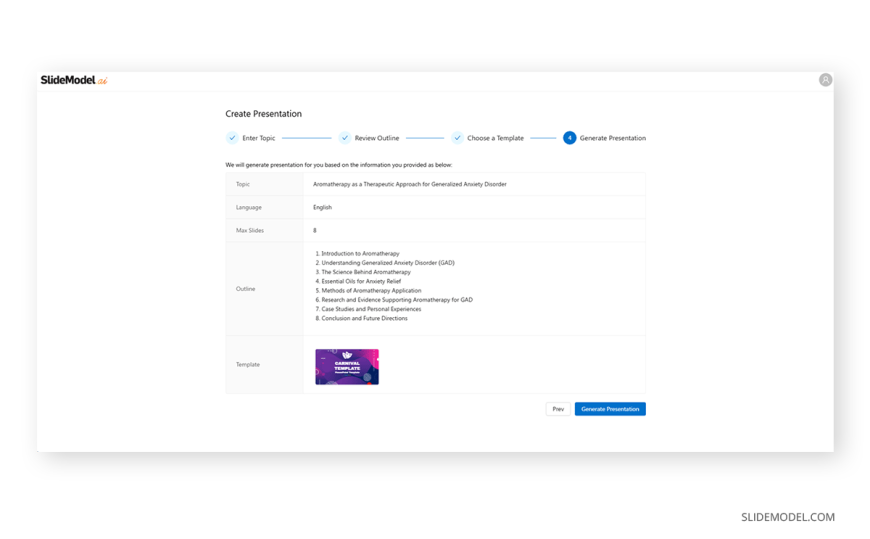This screenshot has height=539, width=870.
Task: Select the Generate Presentation step label
Action: tap(612, 138)
